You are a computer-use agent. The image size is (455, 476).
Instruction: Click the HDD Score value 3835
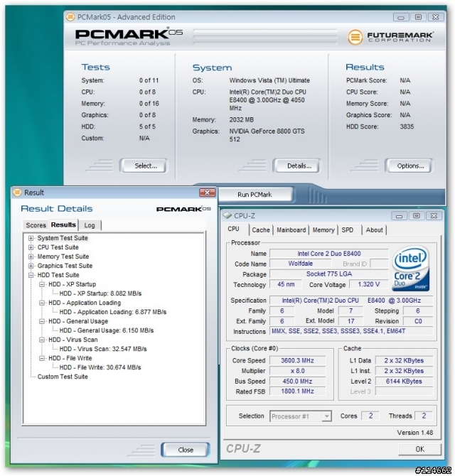[x=407, y=126]
